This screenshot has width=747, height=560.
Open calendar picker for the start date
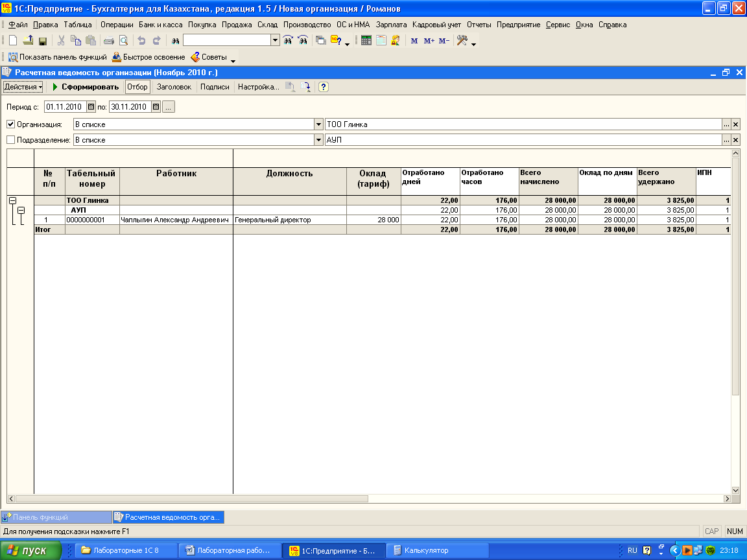point(91,107)
